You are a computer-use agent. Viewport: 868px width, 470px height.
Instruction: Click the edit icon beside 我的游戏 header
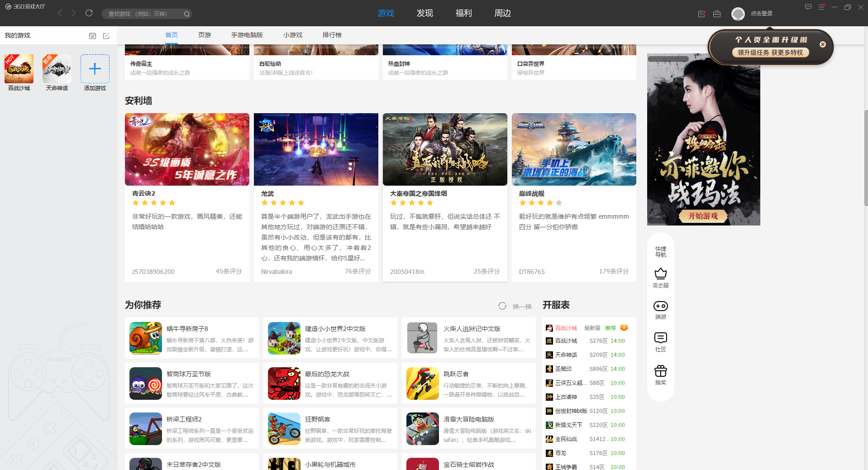pyautogui.click(x=106, y=36)
